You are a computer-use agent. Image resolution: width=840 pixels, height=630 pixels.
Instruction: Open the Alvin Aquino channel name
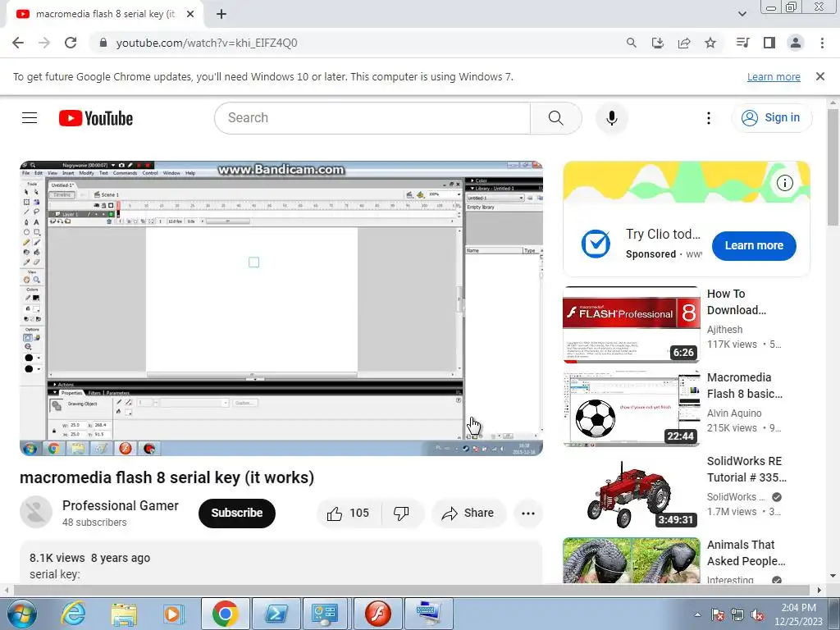point(734,413)
